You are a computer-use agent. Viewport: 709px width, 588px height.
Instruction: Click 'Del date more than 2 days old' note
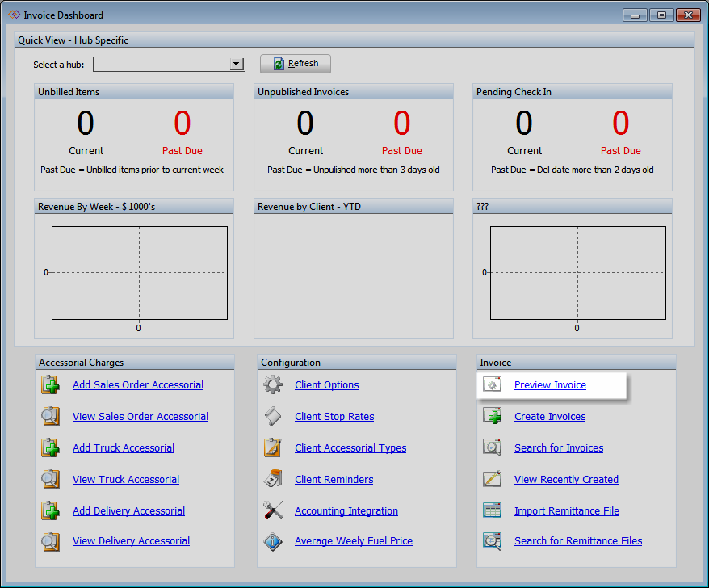click(x=595, y=170)
